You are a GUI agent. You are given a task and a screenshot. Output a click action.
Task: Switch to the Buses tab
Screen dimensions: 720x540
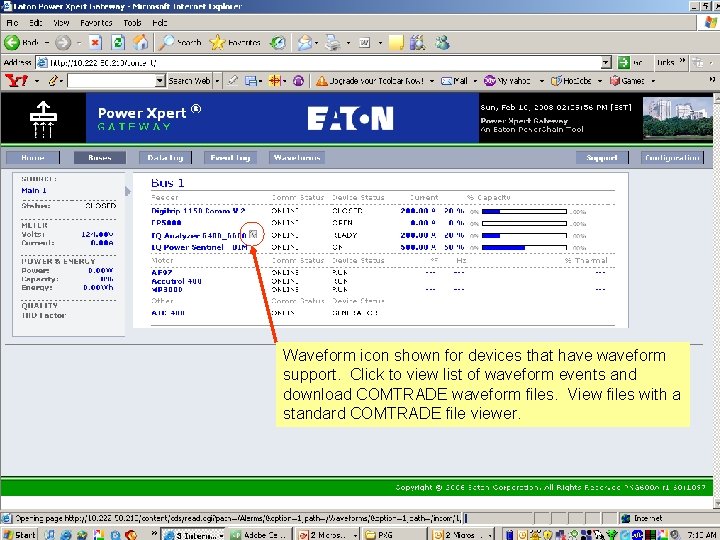100,158
